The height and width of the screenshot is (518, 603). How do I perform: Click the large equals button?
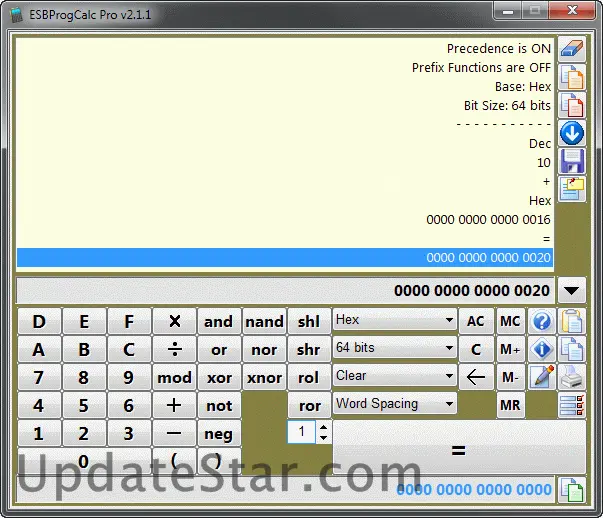(x=459, y=447)
